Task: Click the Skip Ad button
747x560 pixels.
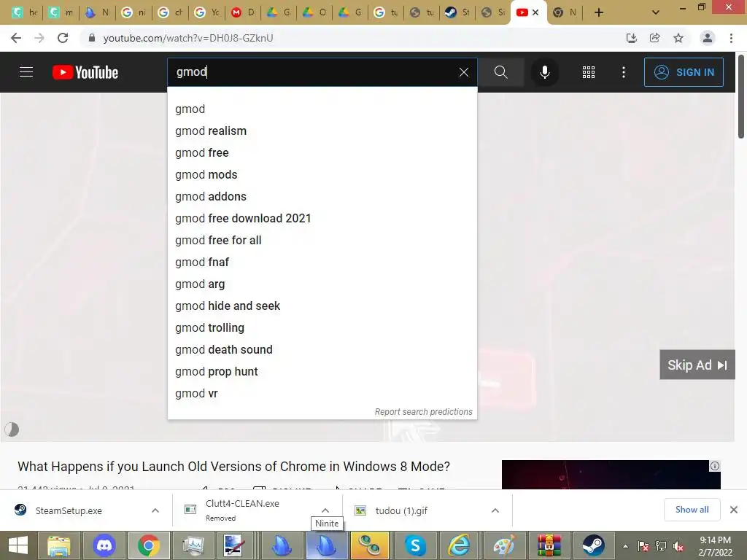Action: (697, 365)
